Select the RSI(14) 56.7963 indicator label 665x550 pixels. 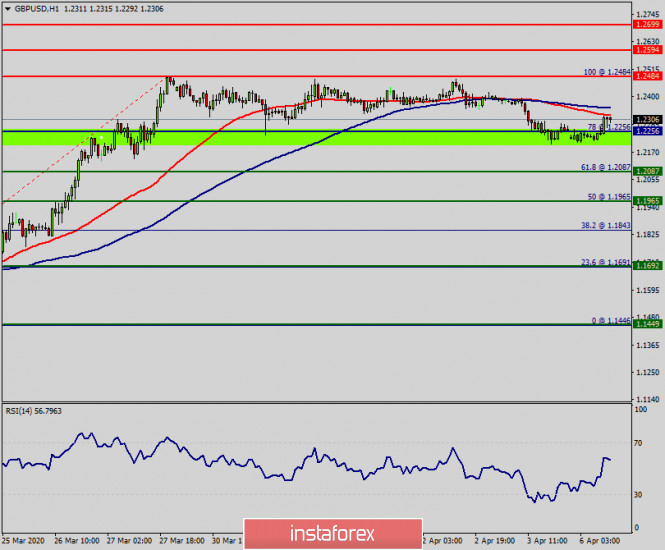34,410
